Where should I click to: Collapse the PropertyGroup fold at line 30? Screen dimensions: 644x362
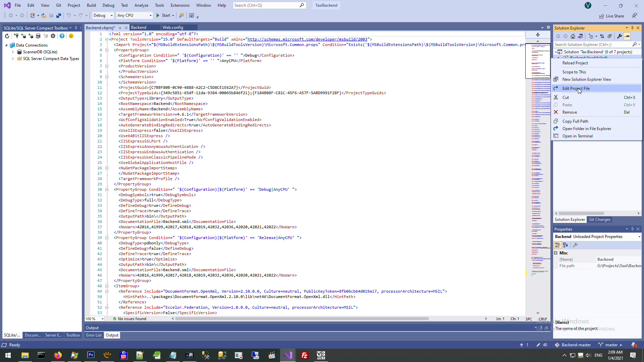(x=107, y=189)
